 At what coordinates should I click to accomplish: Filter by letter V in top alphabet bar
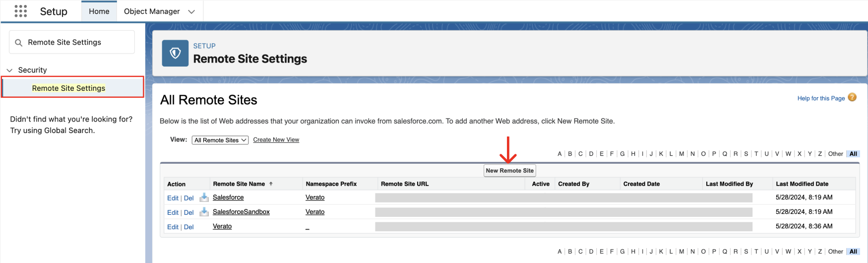click(777, 154)
